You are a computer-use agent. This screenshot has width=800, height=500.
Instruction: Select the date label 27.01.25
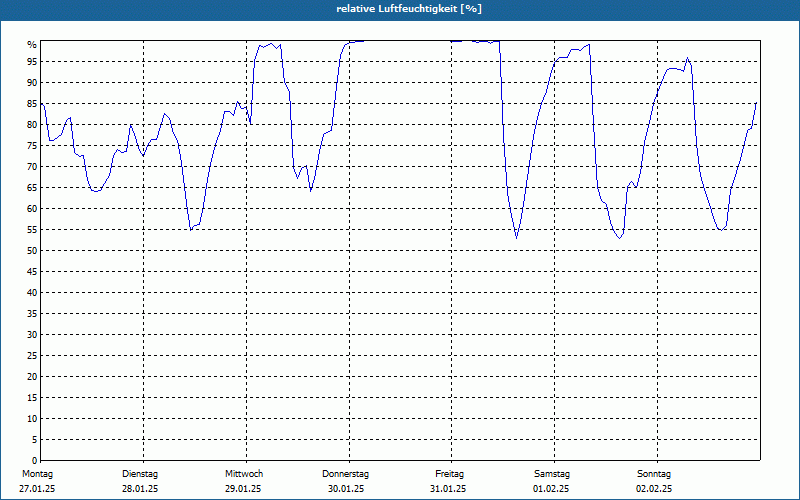[37, 489]
